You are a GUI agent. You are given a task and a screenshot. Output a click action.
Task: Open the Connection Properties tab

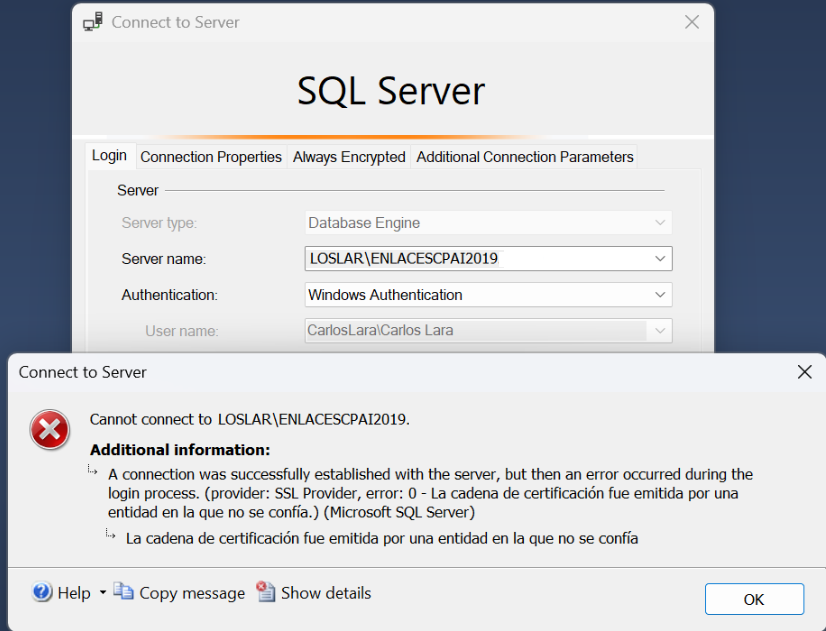click(211, 157)
